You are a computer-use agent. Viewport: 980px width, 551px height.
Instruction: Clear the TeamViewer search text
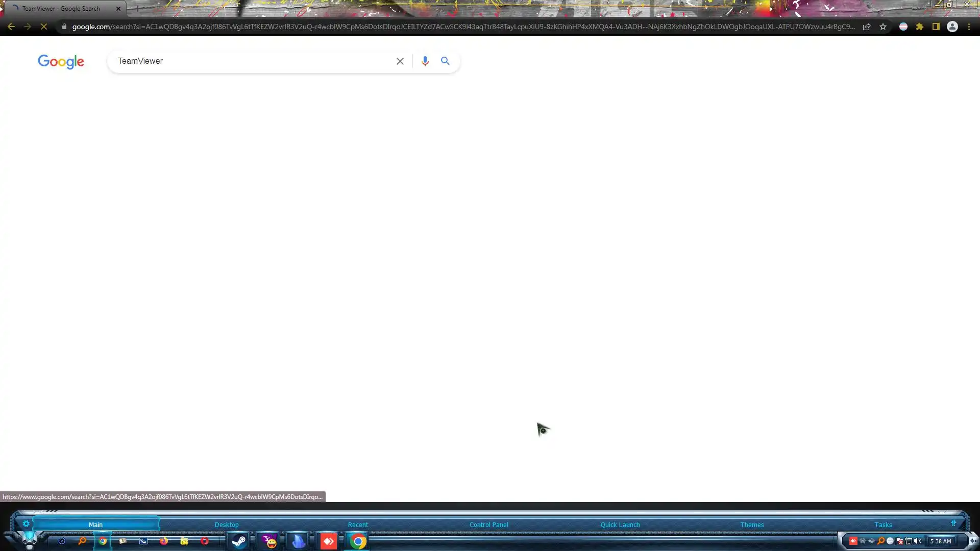tap(400, 61)
